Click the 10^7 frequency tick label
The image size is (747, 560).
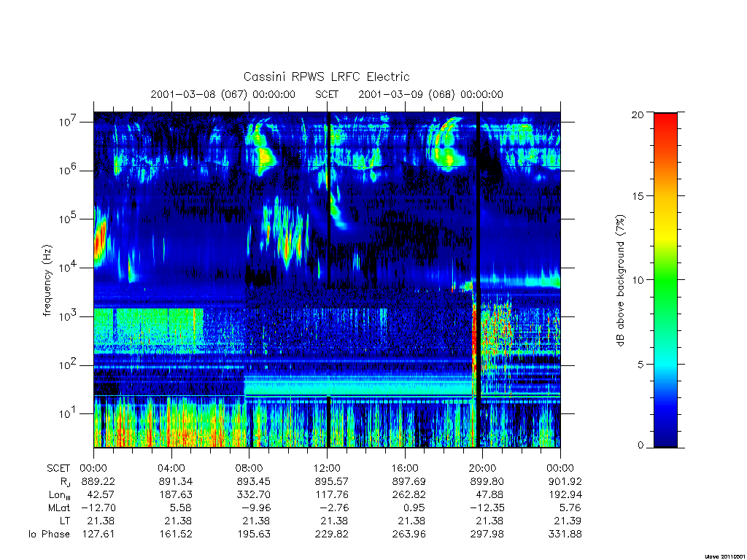69,122
